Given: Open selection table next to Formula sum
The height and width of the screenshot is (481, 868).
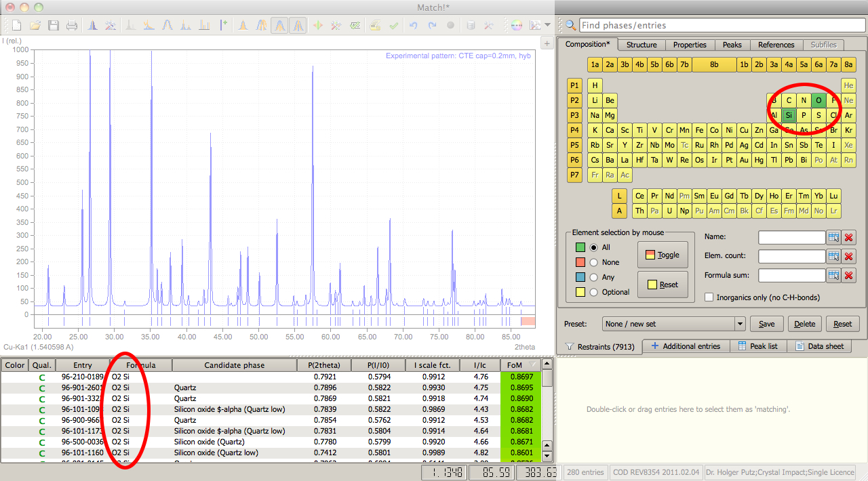Looking at the screenshot, I should (x=833, y=275).
